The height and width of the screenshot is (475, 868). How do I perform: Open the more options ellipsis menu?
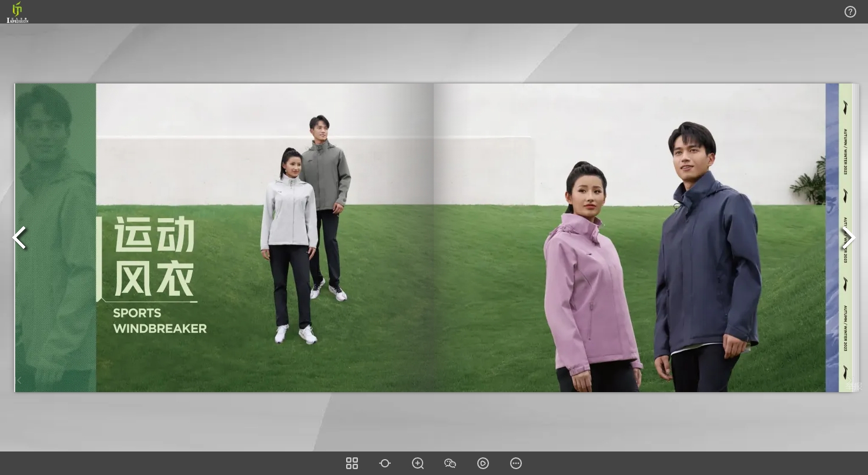point(516,463)
